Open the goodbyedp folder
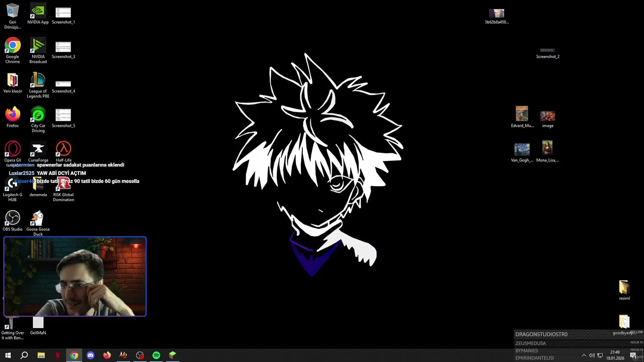 pyautogui.click(x=624, y=325)
